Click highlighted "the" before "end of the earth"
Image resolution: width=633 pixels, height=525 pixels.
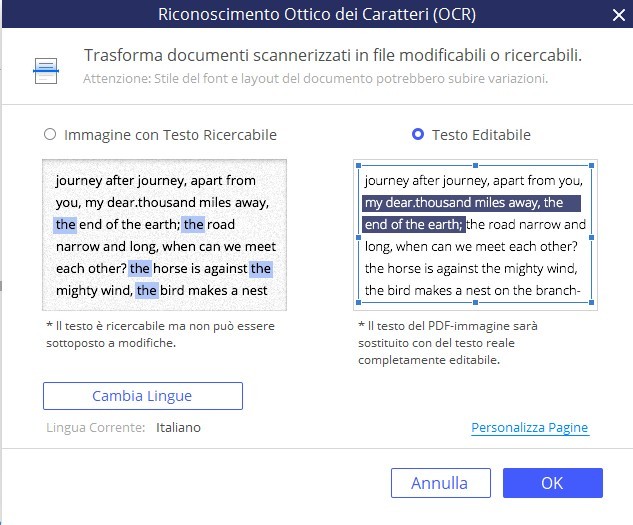pos(65,224)
